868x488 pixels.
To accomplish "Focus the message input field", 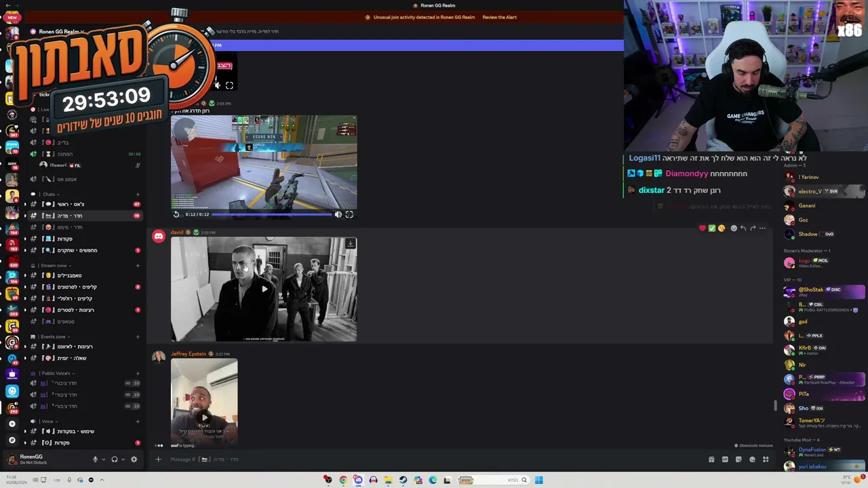I will [x=434, y=460].
